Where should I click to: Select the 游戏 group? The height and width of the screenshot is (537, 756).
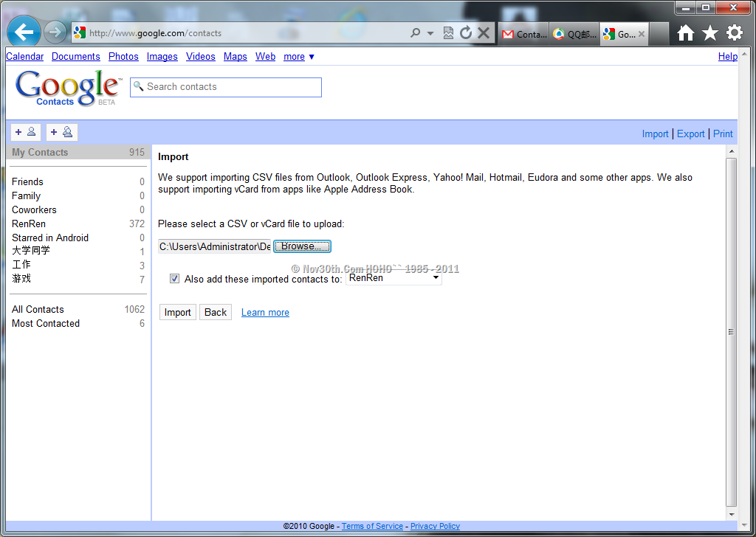coord(78,279)
